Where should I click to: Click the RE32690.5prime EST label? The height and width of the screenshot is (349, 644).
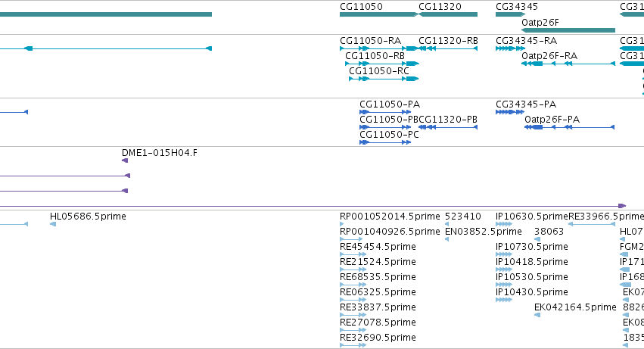tap(378, 338)
